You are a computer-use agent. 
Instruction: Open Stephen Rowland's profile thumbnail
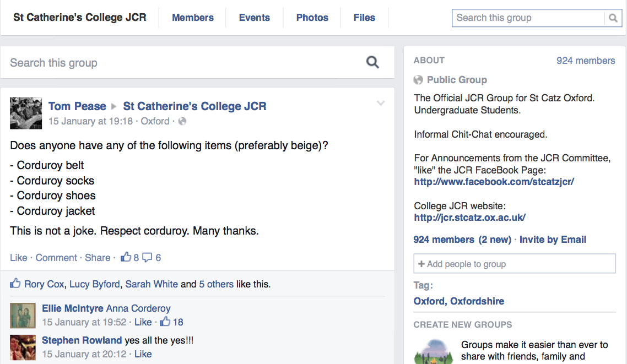(x=23, y=347)
